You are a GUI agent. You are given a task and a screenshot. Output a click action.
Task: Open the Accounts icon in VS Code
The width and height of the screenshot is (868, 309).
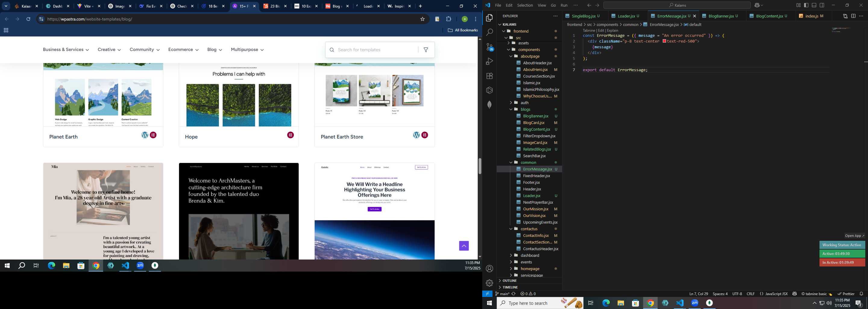(489, 269)
